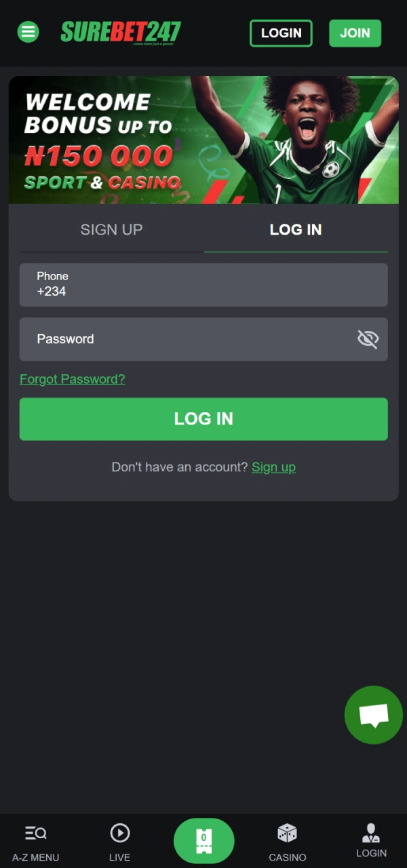The image size is (407, 868).
Task: Click the SUREBET247 logo
Action: point(120,32)
